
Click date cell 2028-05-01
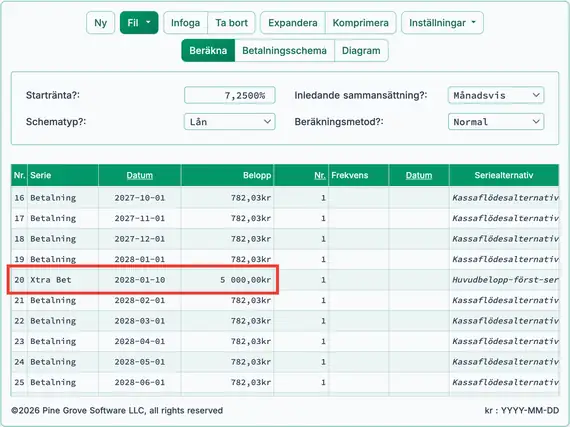pos(140,362)
